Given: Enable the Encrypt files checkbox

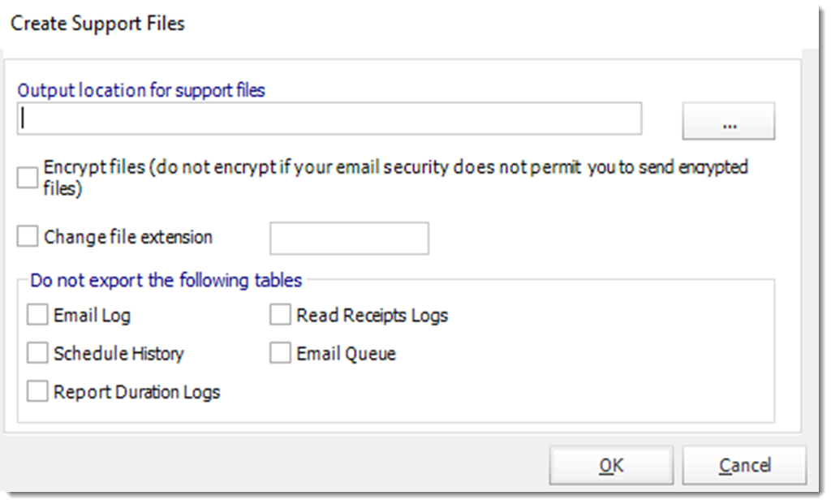Looking at the screenshot, I should [x=27, y=178].
